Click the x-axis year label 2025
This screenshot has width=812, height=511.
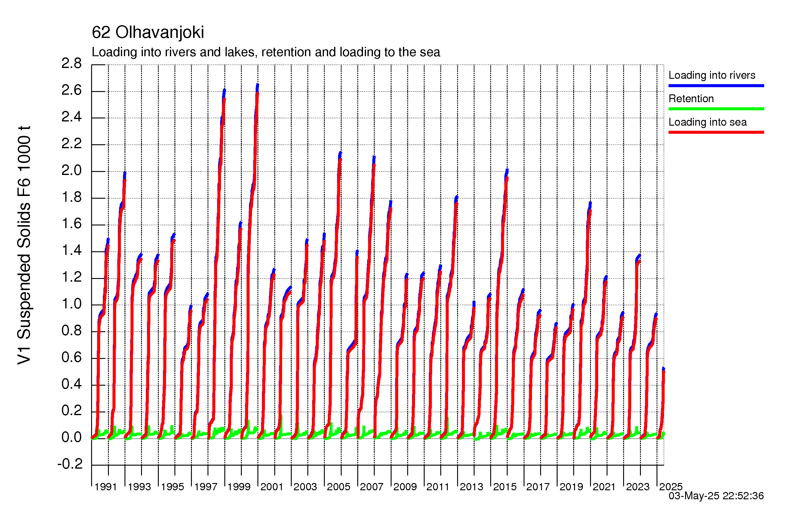(x=671, y=487)
